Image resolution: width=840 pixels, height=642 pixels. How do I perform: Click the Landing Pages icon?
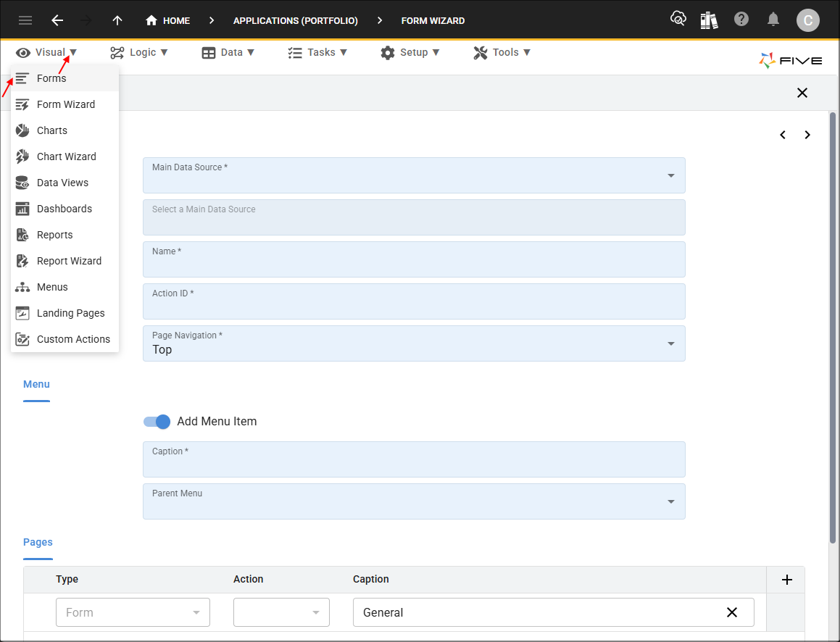coord(22,313)
